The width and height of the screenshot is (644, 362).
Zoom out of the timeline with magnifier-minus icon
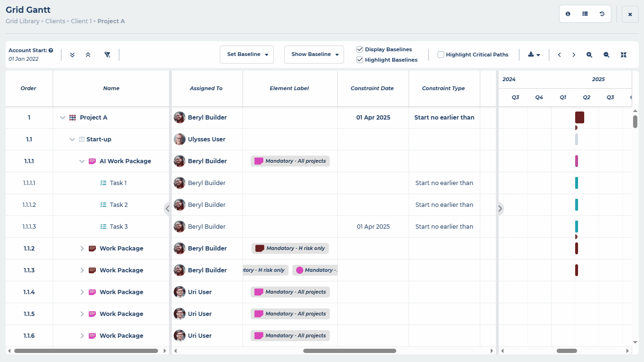coord(606,55)
